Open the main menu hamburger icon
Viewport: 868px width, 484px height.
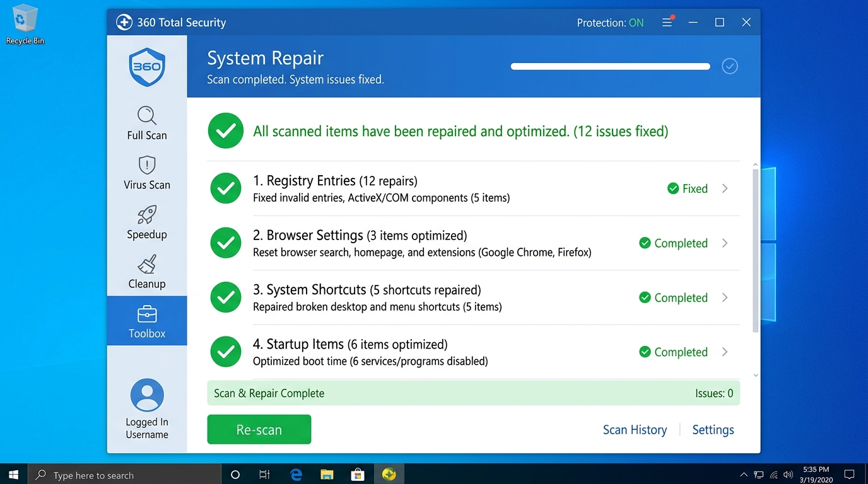click(667, 21)
